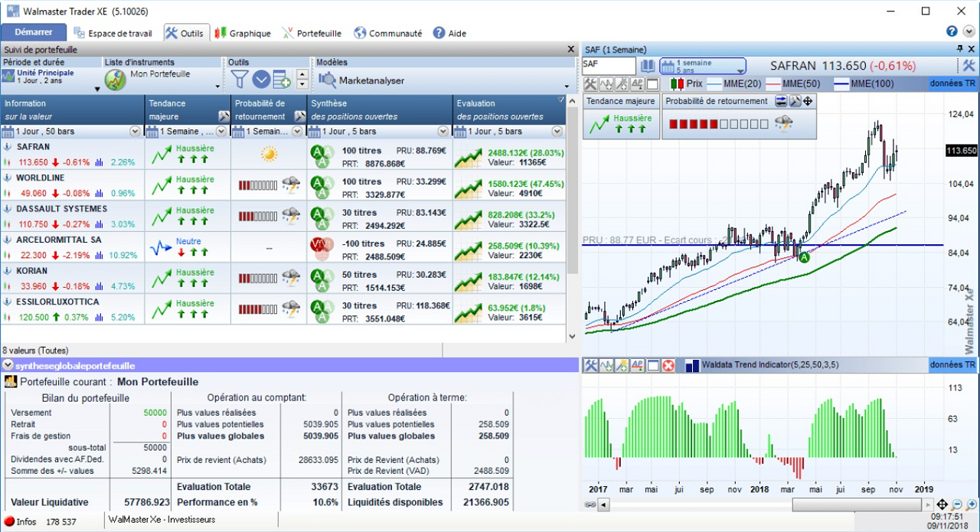Click first tools icon in SAF chart toolbar
The image size is (980, 532).
coord(590,83)
